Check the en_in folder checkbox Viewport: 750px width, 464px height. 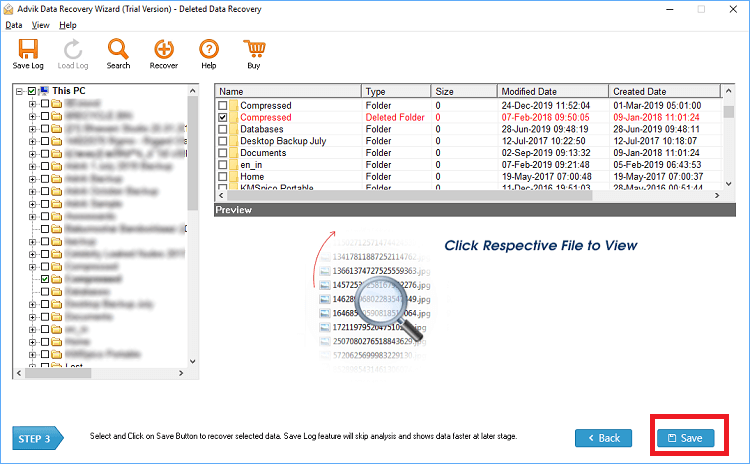[x=222, y=165]
